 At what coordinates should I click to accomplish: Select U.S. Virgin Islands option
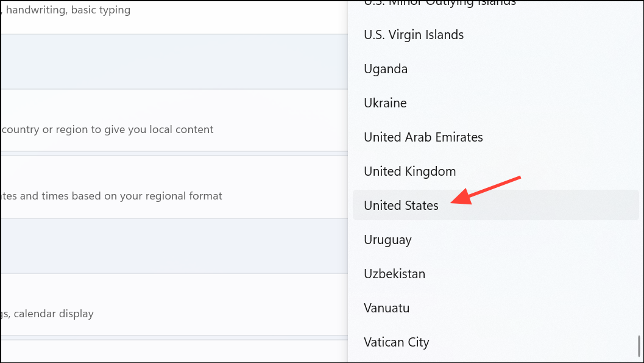click(414, 35)
